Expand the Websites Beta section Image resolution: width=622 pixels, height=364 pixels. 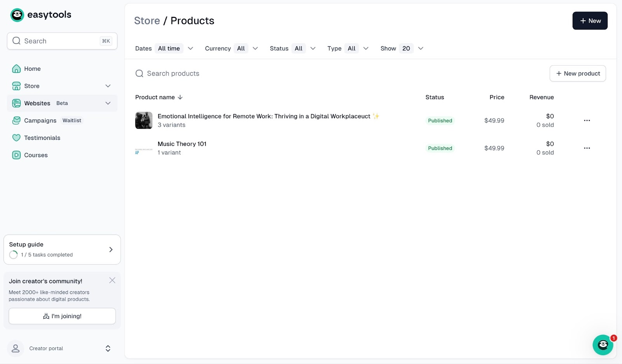(108, 103)
